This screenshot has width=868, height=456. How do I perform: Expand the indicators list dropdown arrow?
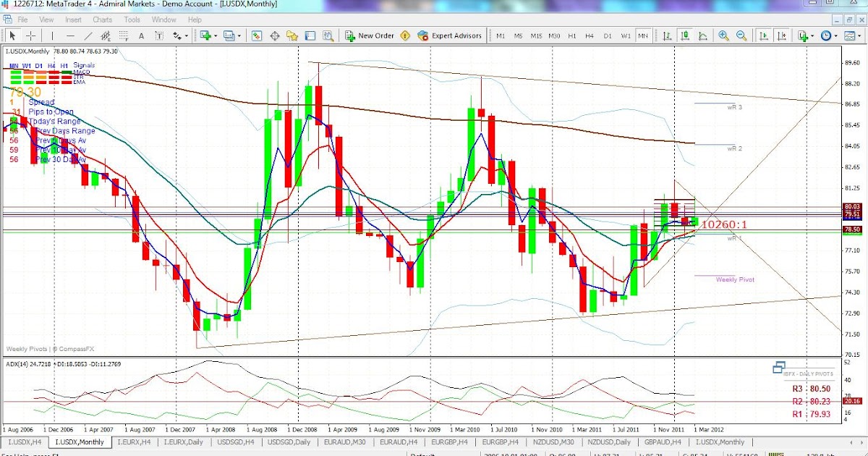coord(813,35)
